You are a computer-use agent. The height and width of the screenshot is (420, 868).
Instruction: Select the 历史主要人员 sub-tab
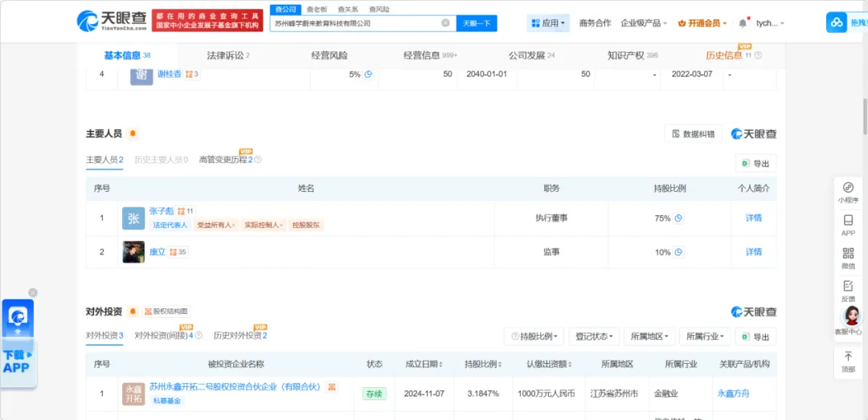pyautogui.click(x=161, y=159)
